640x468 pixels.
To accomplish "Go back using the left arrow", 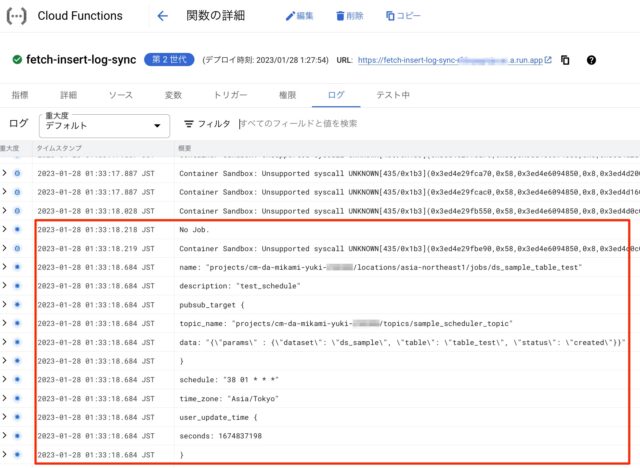I will [x=162, y=16].
